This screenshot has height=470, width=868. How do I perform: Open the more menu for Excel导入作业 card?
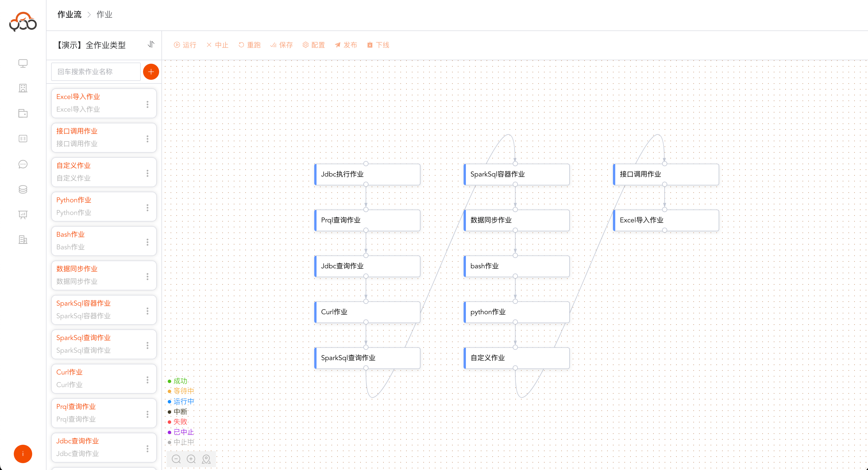(147, 104)
